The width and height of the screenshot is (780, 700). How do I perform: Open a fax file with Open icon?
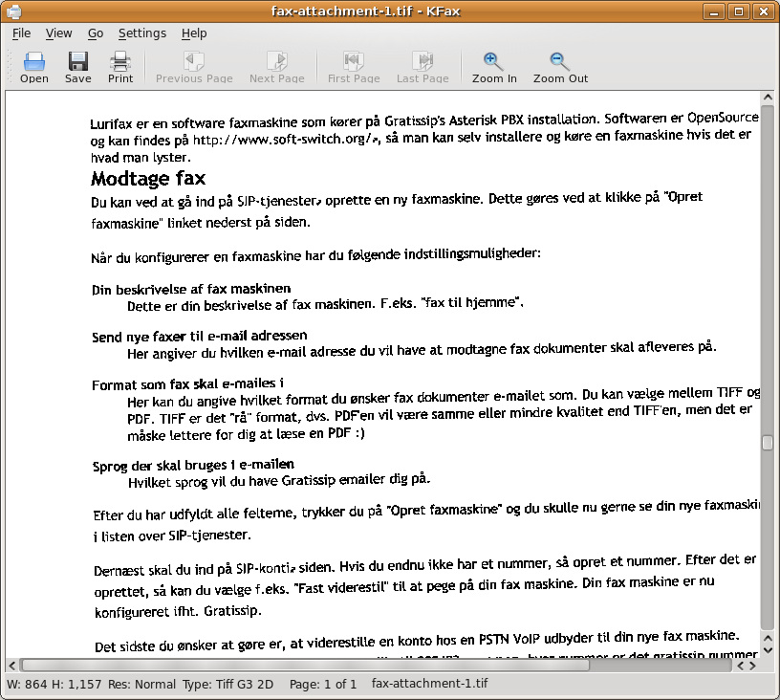pos(33,67)
